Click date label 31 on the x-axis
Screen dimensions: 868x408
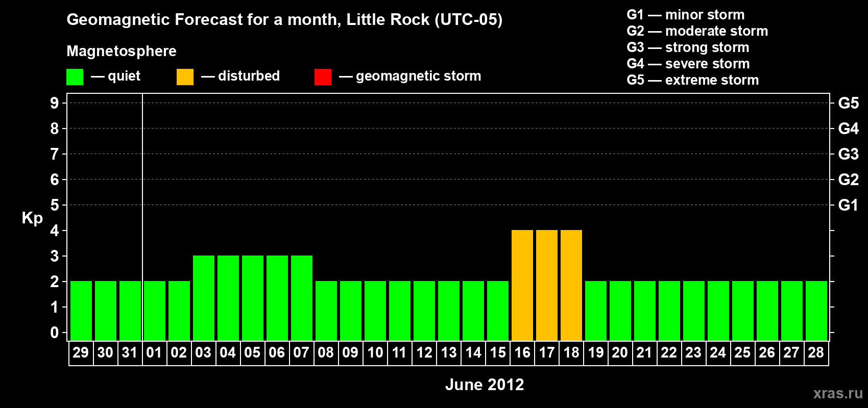pyautogui.click(x=130, y=352)
